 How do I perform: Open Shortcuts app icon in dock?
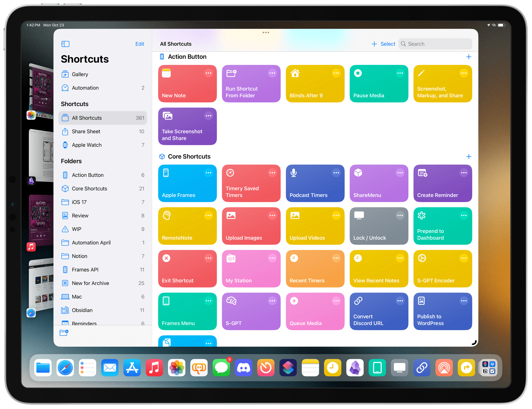point(288,367)
